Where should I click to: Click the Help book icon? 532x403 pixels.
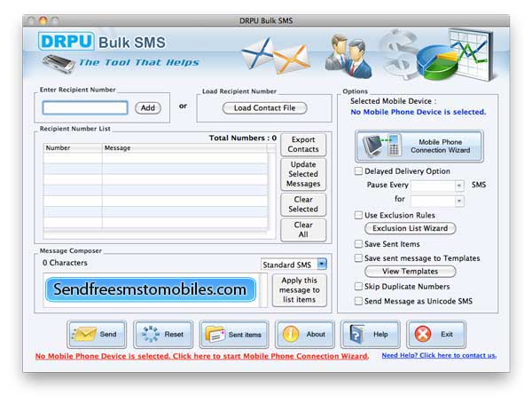pyautogui.click(x=357, y=334)
